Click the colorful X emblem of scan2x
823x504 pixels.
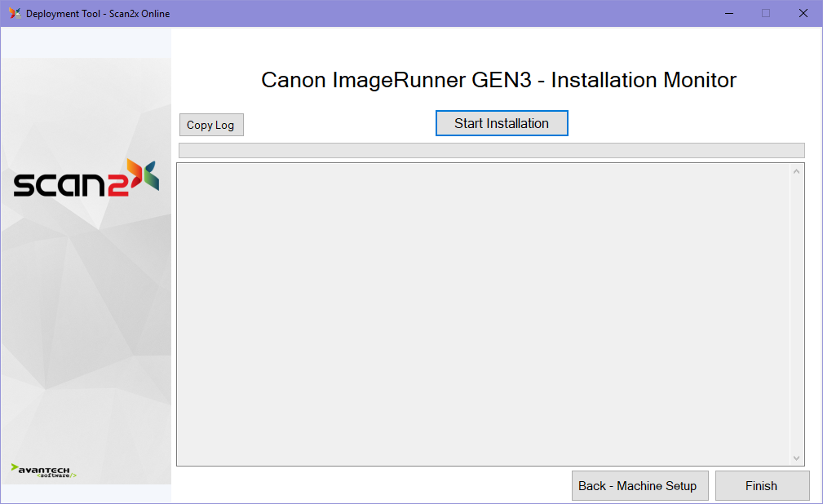[x=141, y=175]
